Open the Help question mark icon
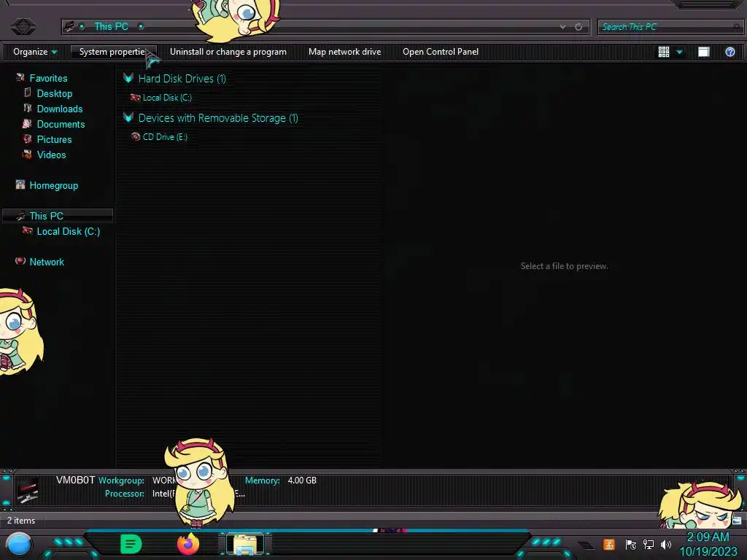Image resolution: width=747 pixels, height=560 pixels. coord(729,52)
